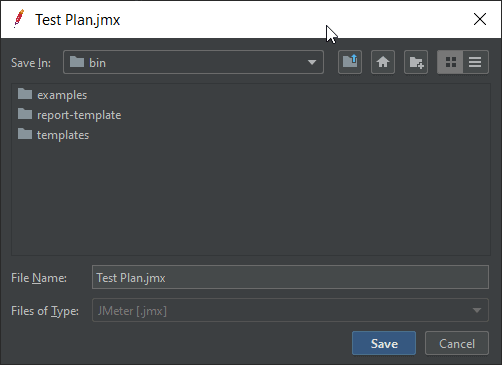
Task: Click the bin folder icon in Save In
Action: [x=77, y=62]
